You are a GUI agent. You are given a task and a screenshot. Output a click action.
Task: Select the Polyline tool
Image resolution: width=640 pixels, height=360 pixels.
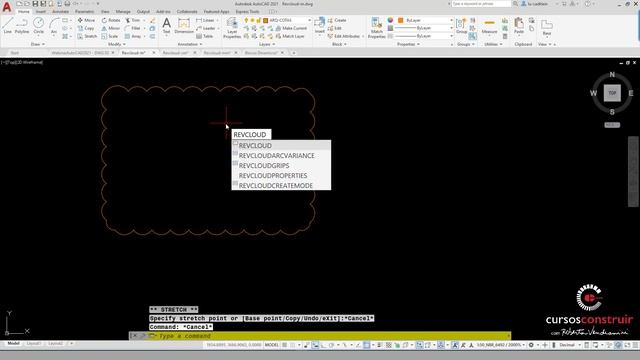22,25
